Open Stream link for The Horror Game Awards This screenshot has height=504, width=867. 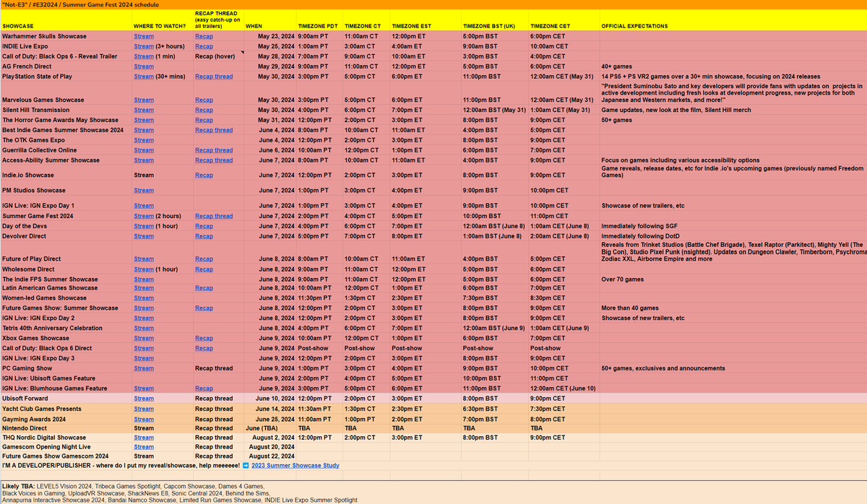(x=144, y=120)
